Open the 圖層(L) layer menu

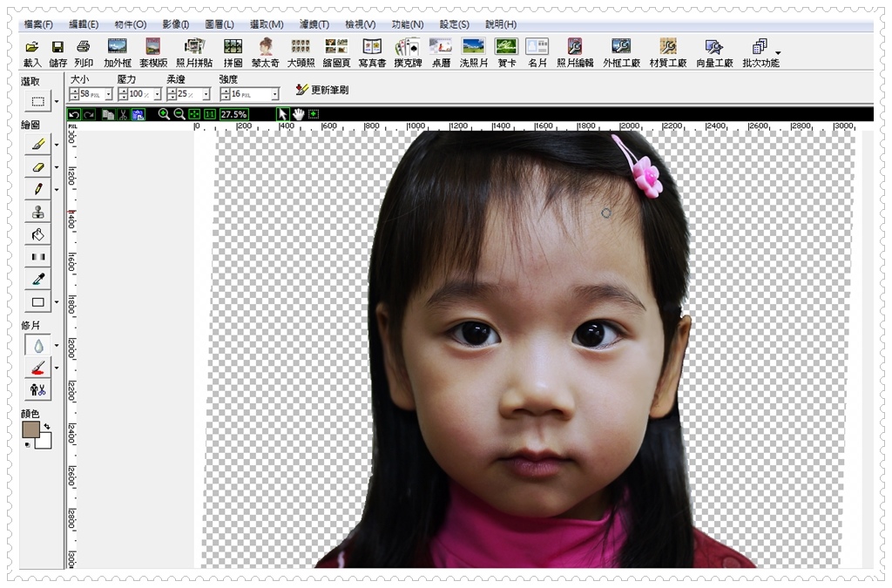[219, 24]
